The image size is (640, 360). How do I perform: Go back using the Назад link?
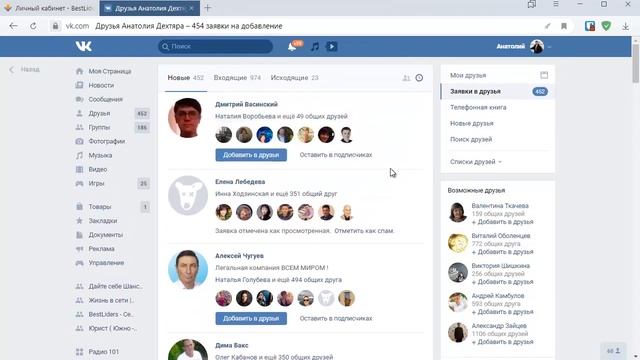coord(25,70)
